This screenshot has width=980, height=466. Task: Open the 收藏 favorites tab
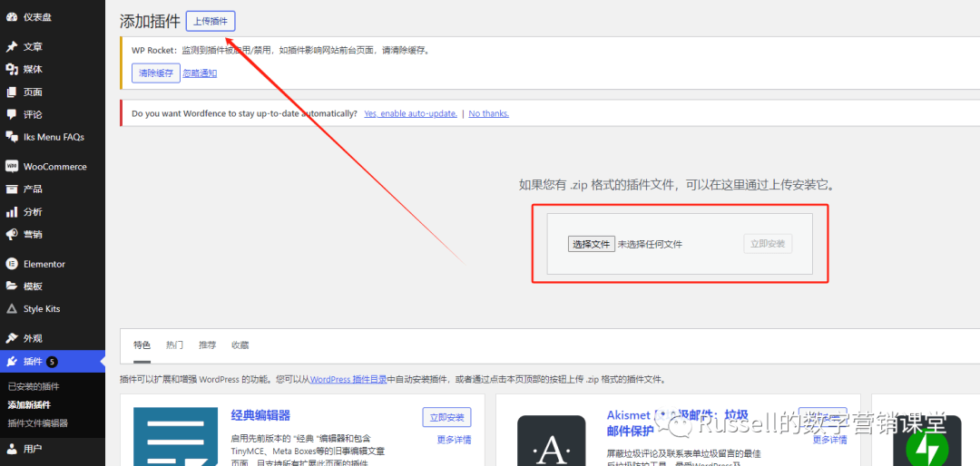(x=240, y=345)
